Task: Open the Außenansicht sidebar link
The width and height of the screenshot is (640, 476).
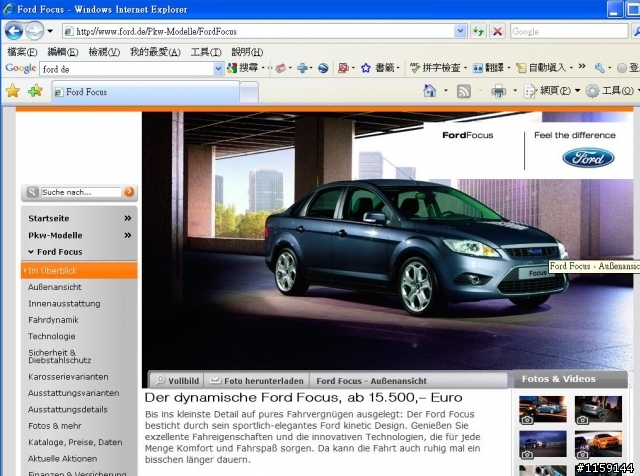Action: pyautogui.click(x=55, y=287)
